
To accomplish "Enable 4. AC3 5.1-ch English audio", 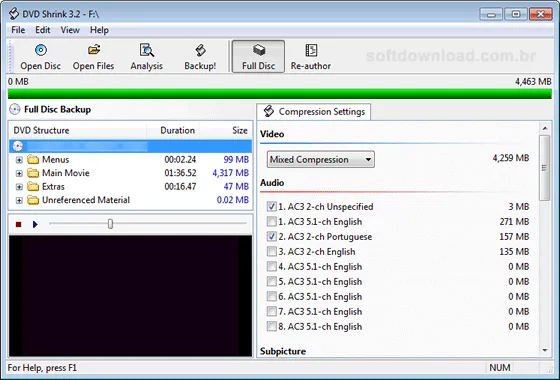I will (x=271, y=266).
